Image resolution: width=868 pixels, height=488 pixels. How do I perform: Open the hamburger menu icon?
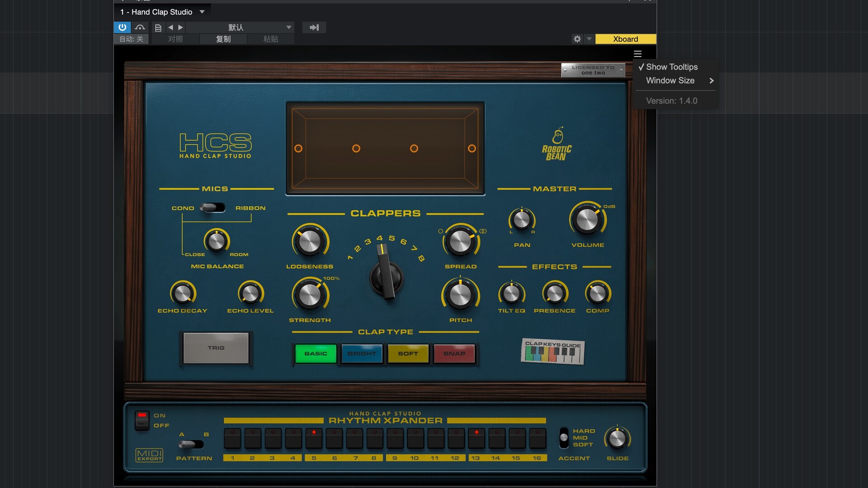point(637,54)
